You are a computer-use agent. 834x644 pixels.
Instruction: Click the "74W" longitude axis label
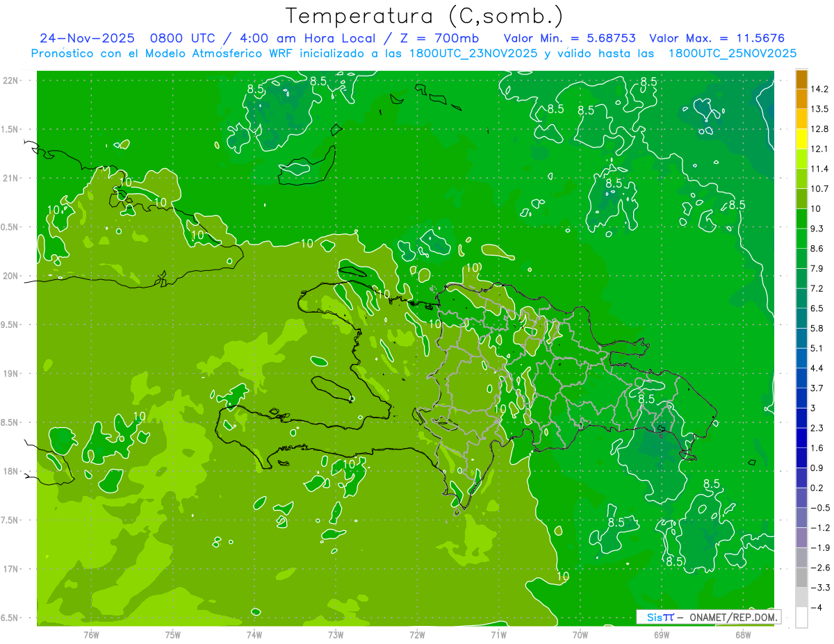(254, 634)
